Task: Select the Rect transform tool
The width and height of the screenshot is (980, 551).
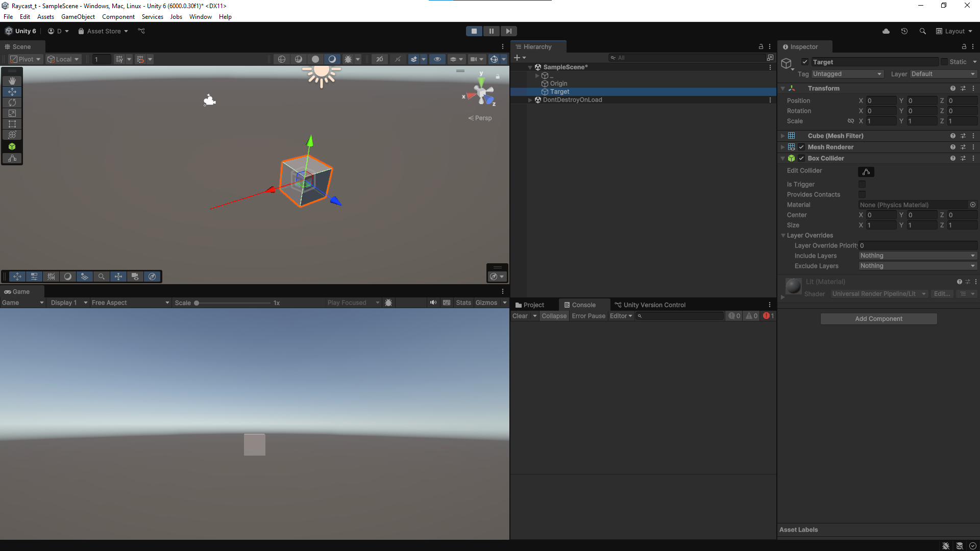Action: point(12,124)
